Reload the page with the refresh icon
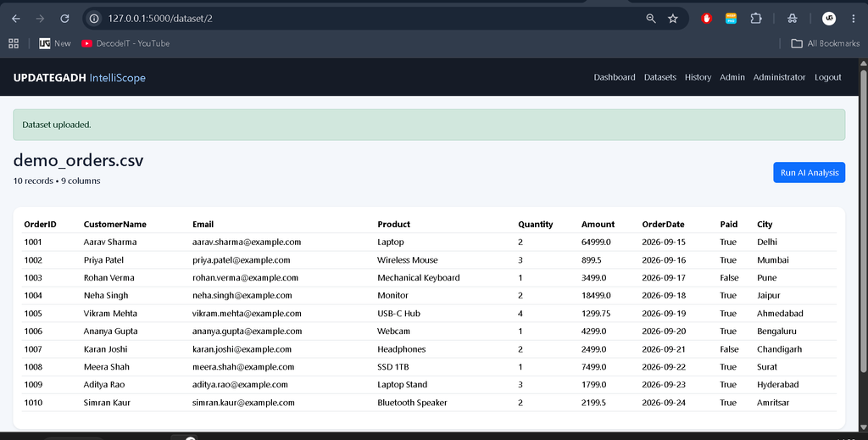The image size is (868, 440). pos(64,19)
